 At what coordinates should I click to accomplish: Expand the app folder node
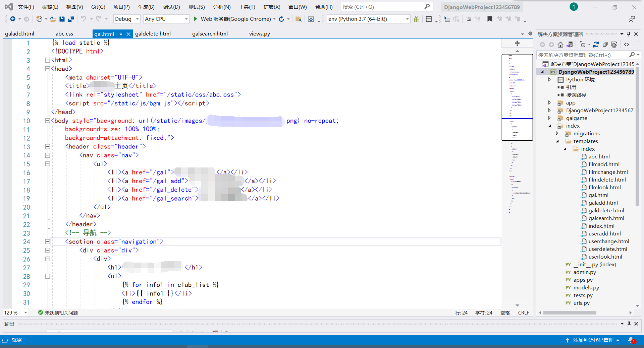click(x=549, y=102)
